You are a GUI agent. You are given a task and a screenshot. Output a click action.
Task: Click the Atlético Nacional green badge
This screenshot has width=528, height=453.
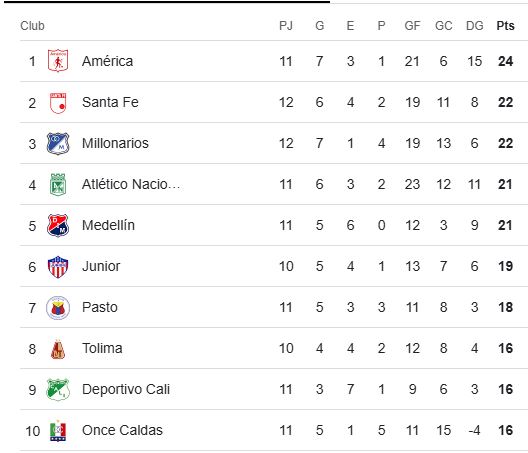[58, 185]
